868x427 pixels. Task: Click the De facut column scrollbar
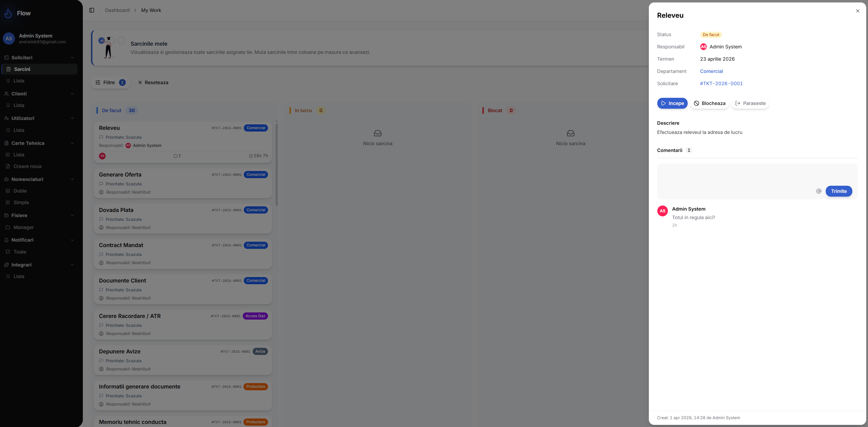276,164
